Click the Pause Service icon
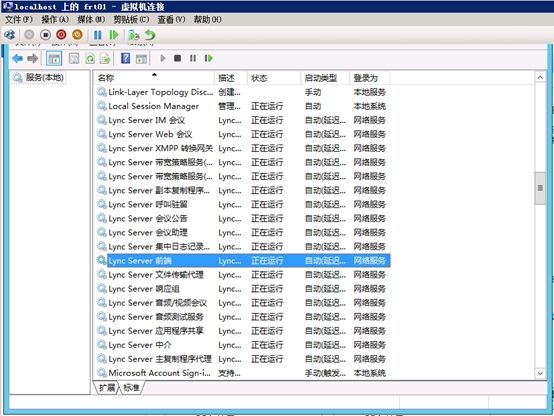The width and height of the screenshot is (554, 416). click(x=193, y=58)
